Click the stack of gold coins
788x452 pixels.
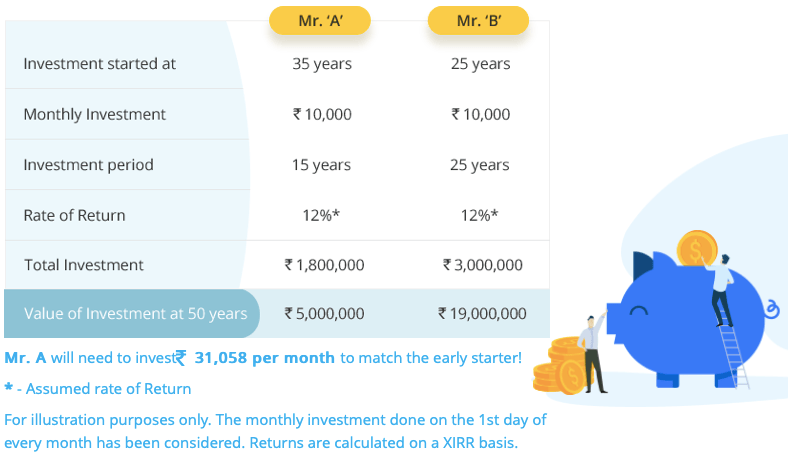click(x=558, y=365)
